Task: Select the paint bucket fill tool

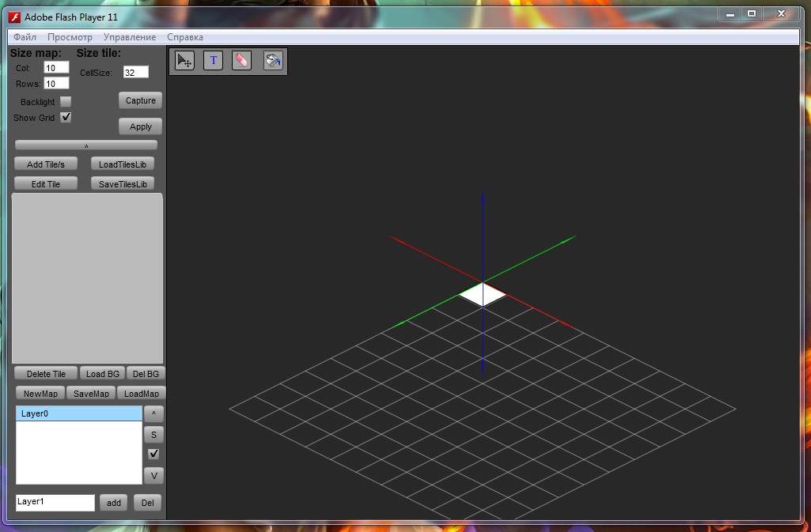Action: tap(273, 60)
